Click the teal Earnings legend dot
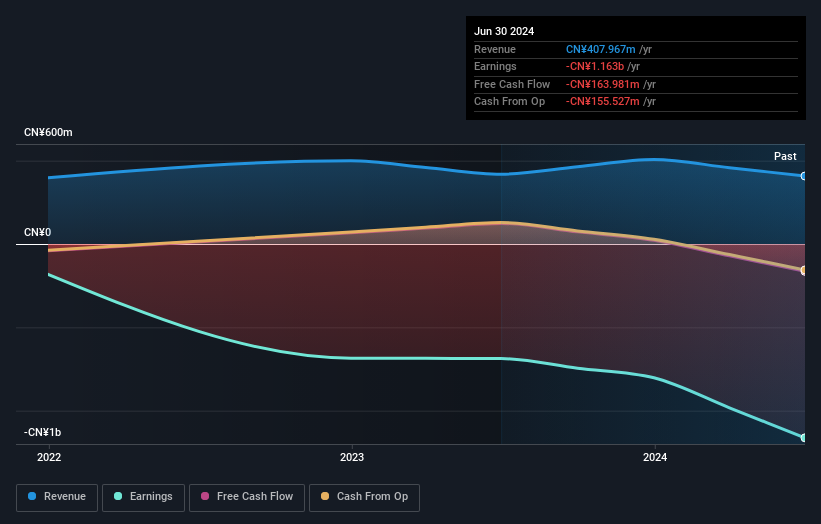Image resolution: width=821 pixels, height=524 pixels. [118, 496]
